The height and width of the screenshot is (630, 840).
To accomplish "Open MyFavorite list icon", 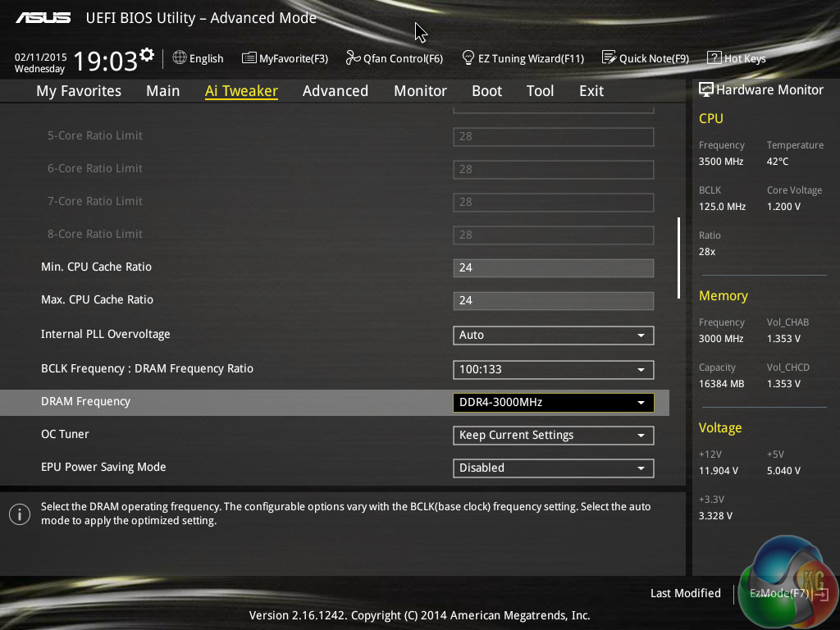I will tap(249, 58).
